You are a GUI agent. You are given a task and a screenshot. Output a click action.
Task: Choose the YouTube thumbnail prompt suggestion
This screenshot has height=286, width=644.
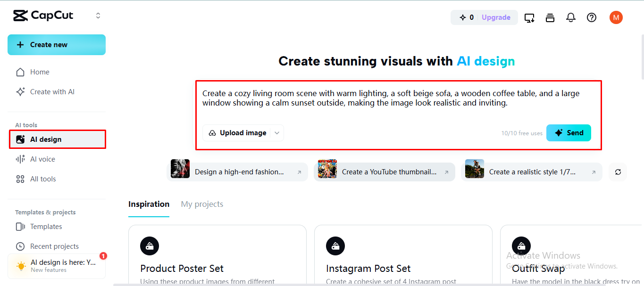(x=384, y=172)
